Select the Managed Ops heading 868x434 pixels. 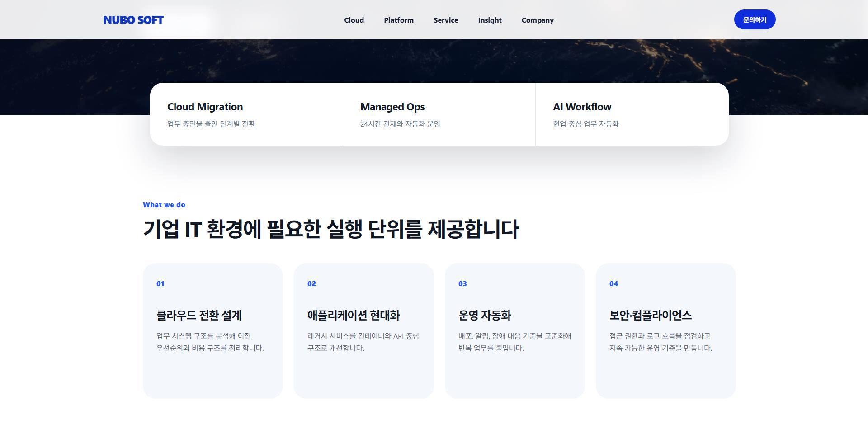pos(392,107)
